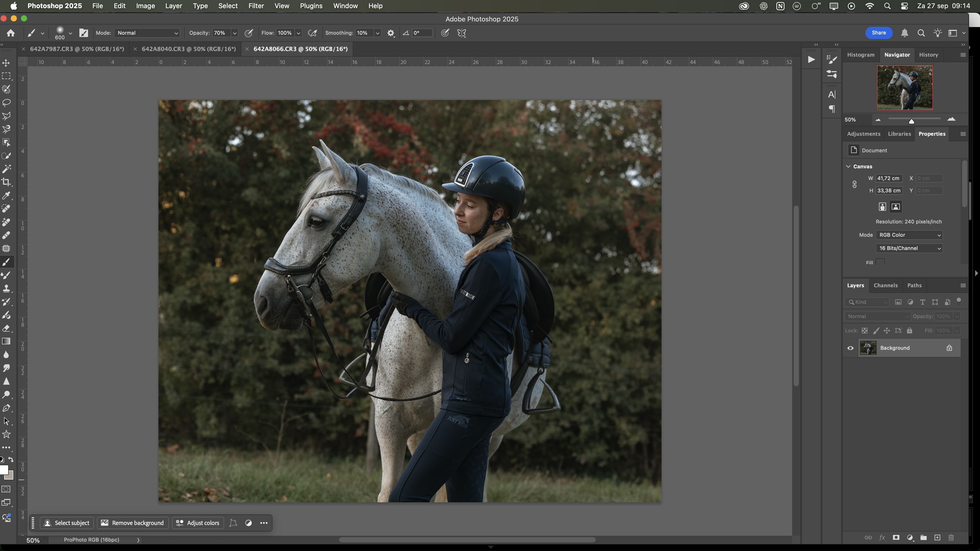Hide the Background layer
The width and height of the screenshot is (980, 551).
click(x=851, y=348)
